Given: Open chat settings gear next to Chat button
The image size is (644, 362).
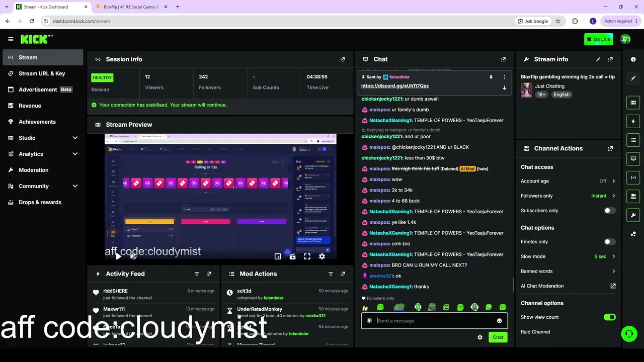Looking at the screenshot, I should (480, 337).
